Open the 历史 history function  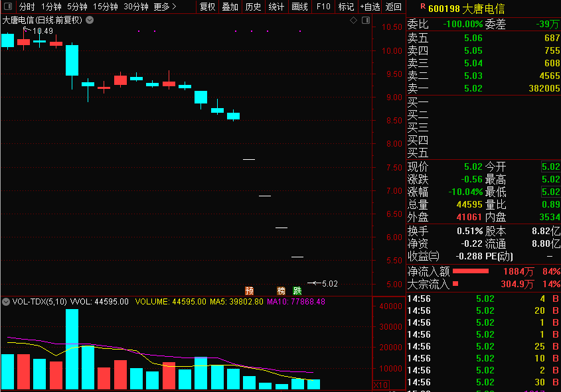254,7
